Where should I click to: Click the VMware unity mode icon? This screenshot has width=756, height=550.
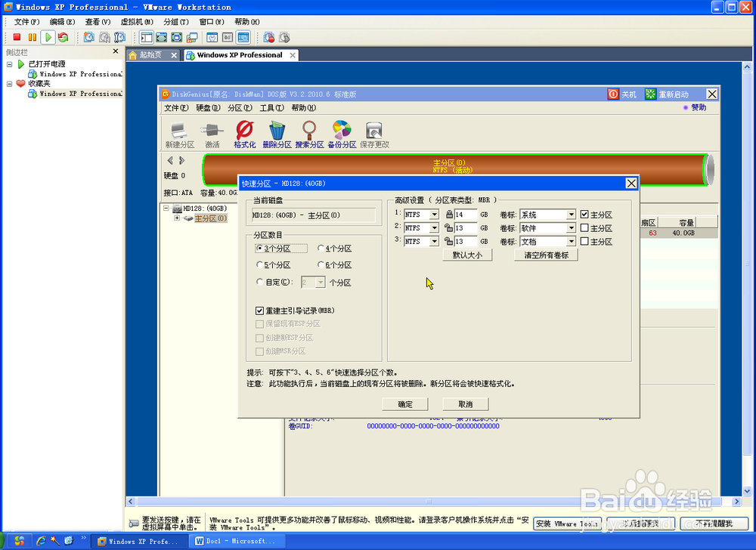click(192, 37)
